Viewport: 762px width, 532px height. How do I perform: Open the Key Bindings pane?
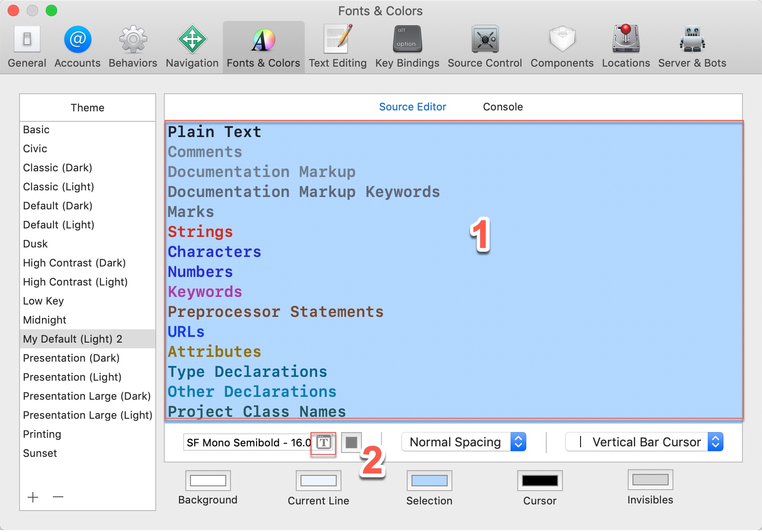(407, 47)
